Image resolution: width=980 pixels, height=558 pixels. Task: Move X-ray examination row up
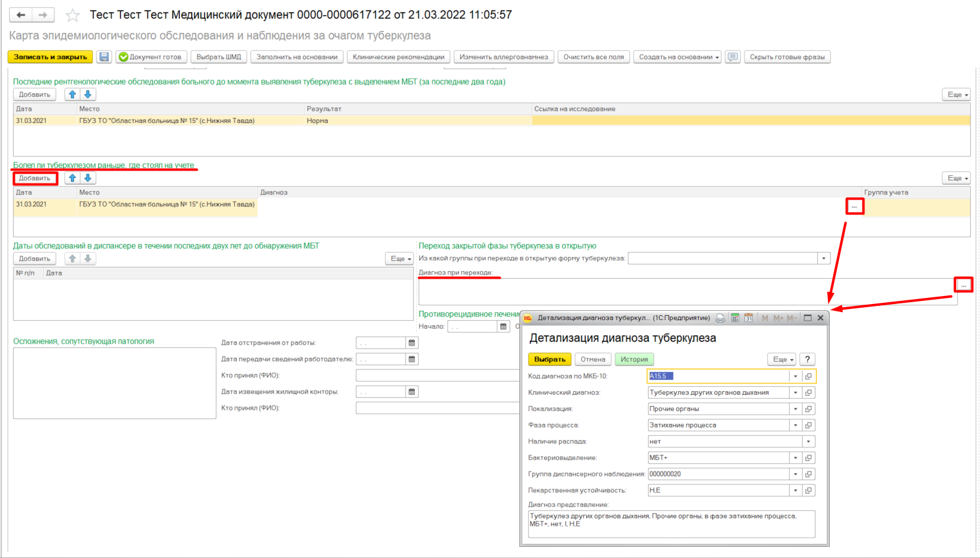pos(72,95)
